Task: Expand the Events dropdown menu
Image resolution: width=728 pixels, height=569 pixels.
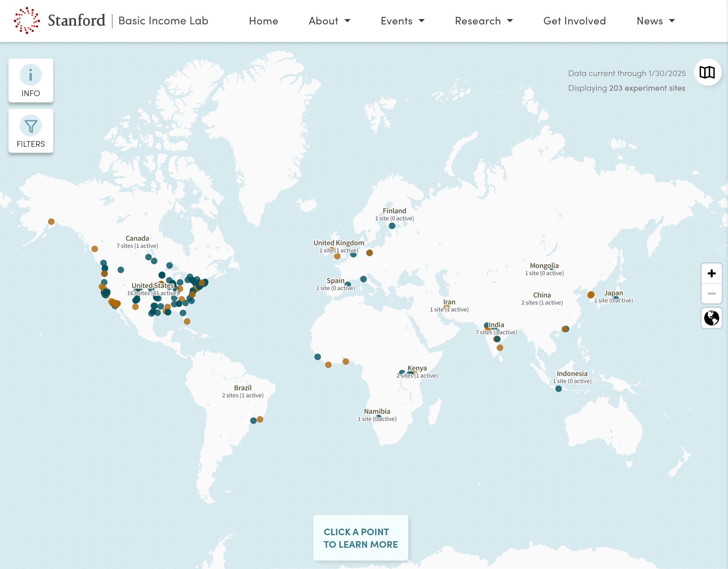Action: tap(402, 21)
